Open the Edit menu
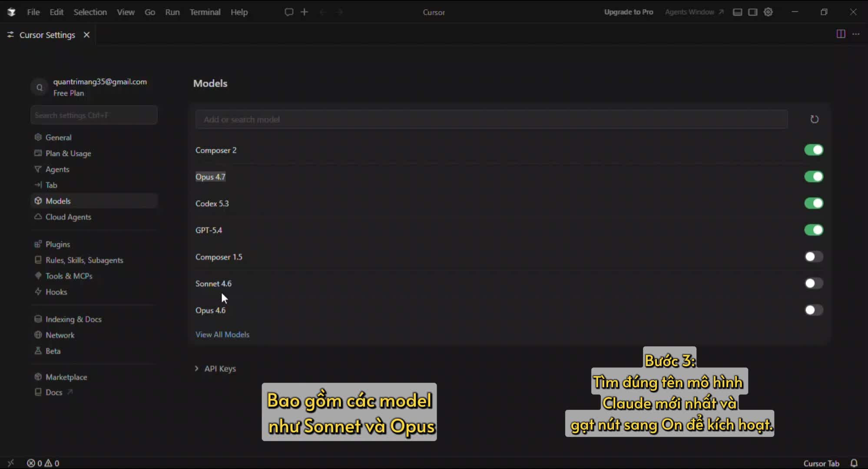Screen dimensions: 868x469 coord(56,12)
